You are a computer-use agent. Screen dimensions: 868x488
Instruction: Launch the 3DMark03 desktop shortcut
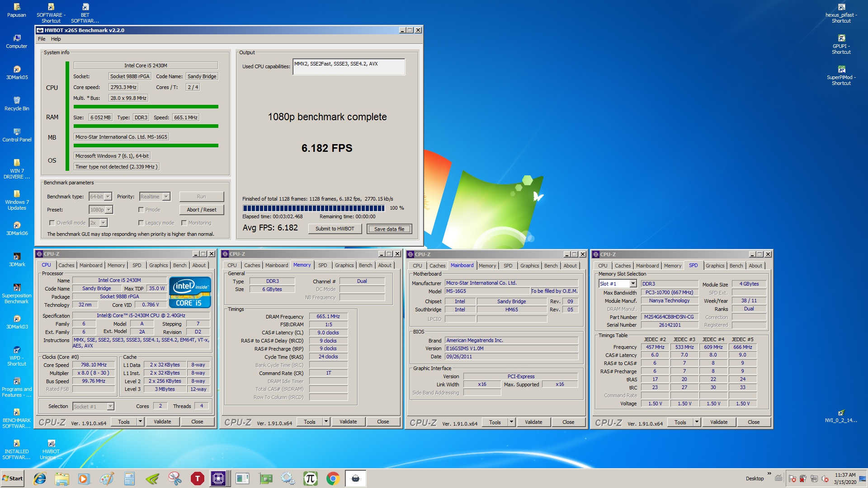(17, 322)
